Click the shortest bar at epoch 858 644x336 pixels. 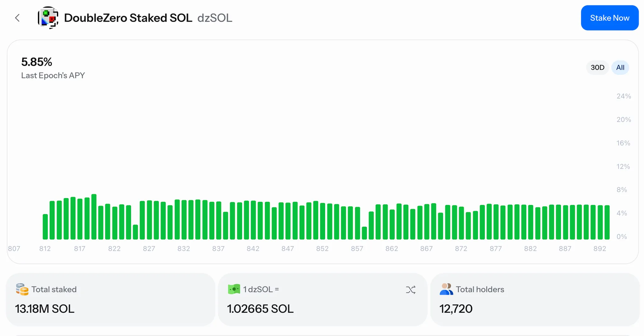tap(364, 233)
